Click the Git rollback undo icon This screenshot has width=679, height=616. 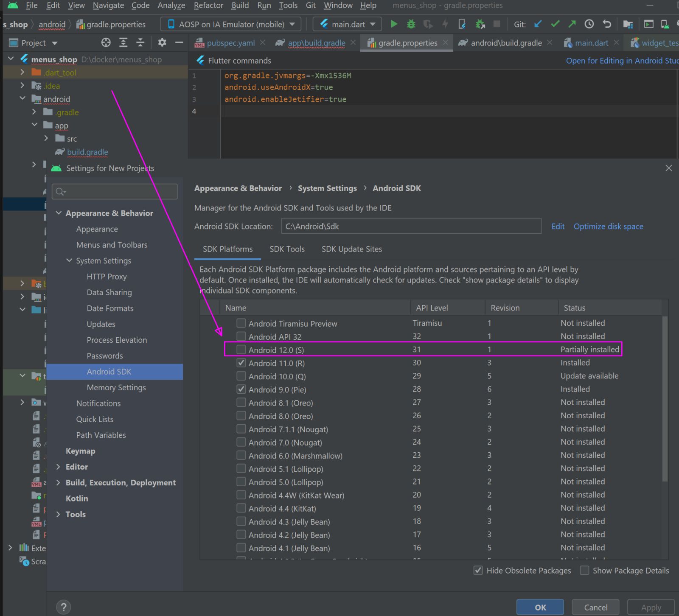(607, 24)
